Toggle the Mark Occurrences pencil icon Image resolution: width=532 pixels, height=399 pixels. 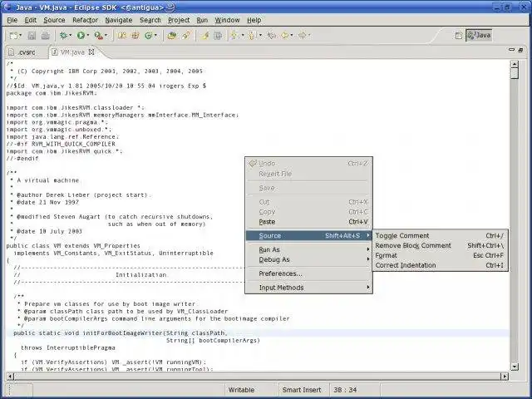[205, 35]
